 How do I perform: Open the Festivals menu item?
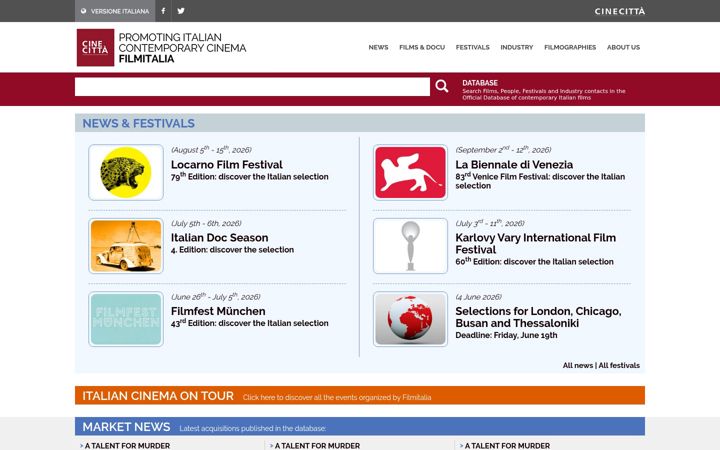[472, 47]
